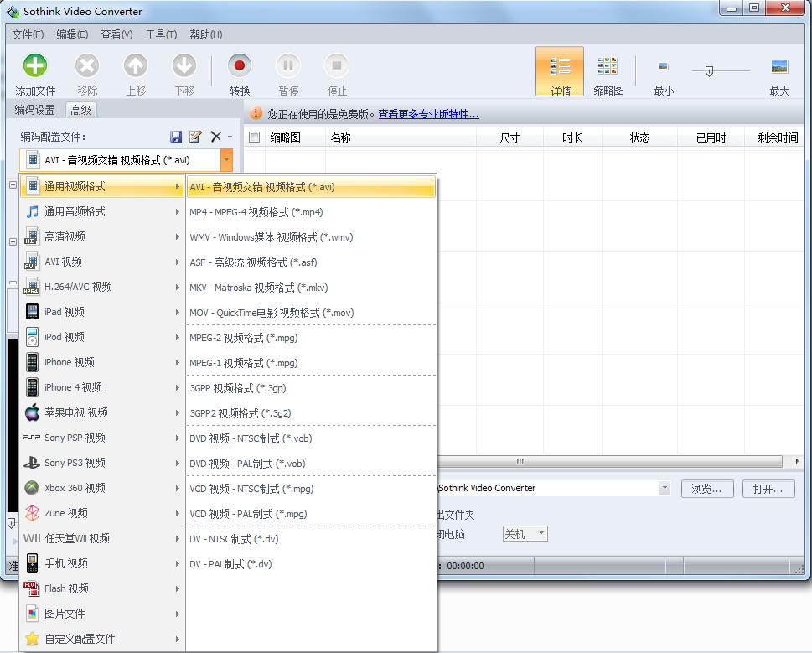
Task: Open the iPad 视频 category
Action: point(101,312)
